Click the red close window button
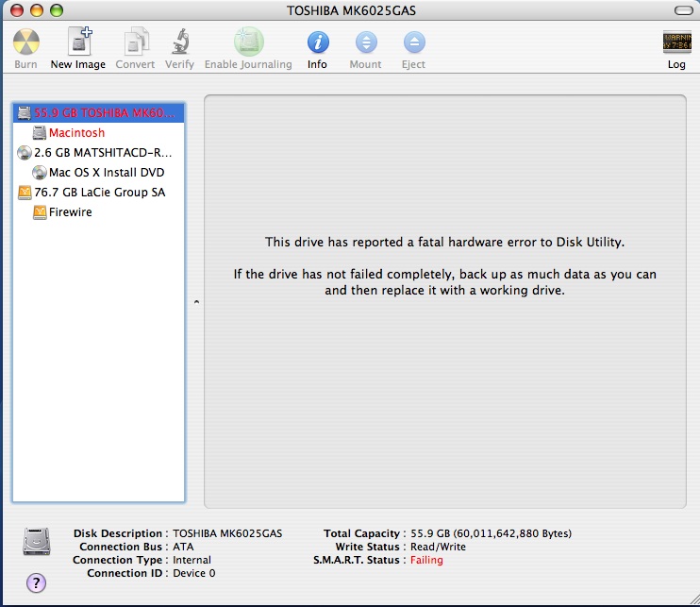Screen dimensions: 700x607 [17, 9]
